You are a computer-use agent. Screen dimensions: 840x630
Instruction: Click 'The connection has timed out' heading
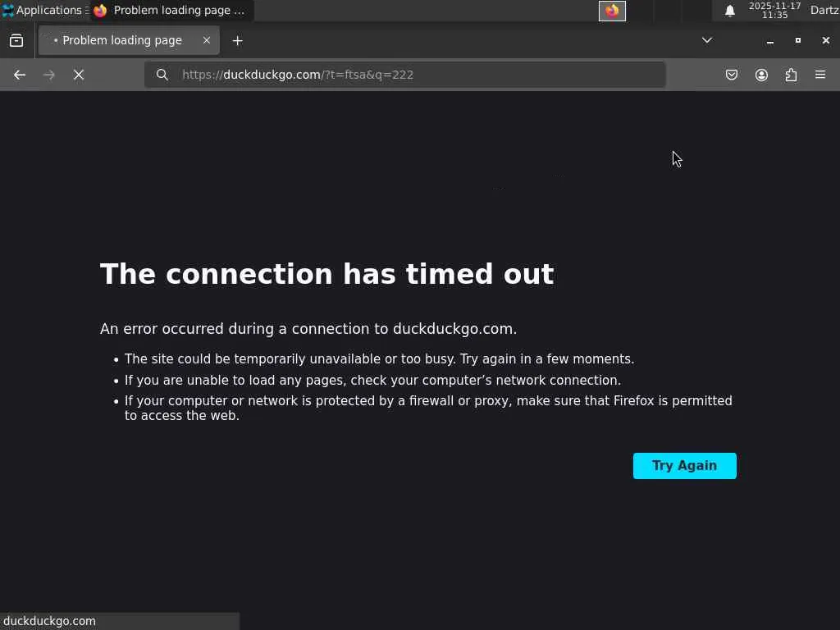[x=326, y=274]
